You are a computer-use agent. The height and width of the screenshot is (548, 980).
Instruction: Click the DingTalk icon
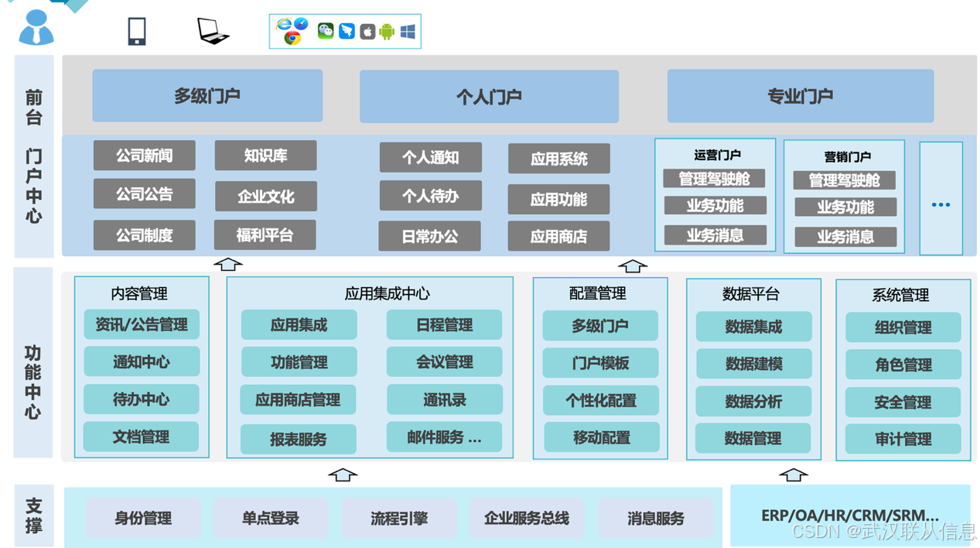(347, 31)
